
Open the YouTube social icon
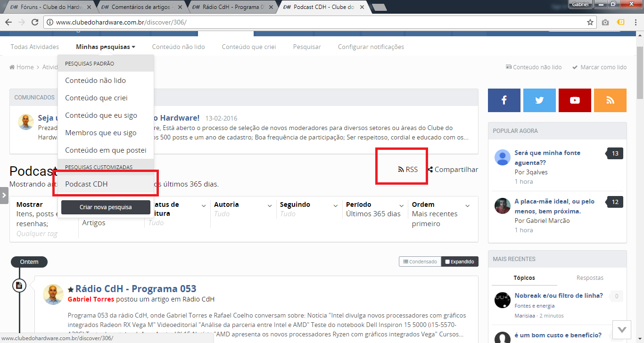575,100
